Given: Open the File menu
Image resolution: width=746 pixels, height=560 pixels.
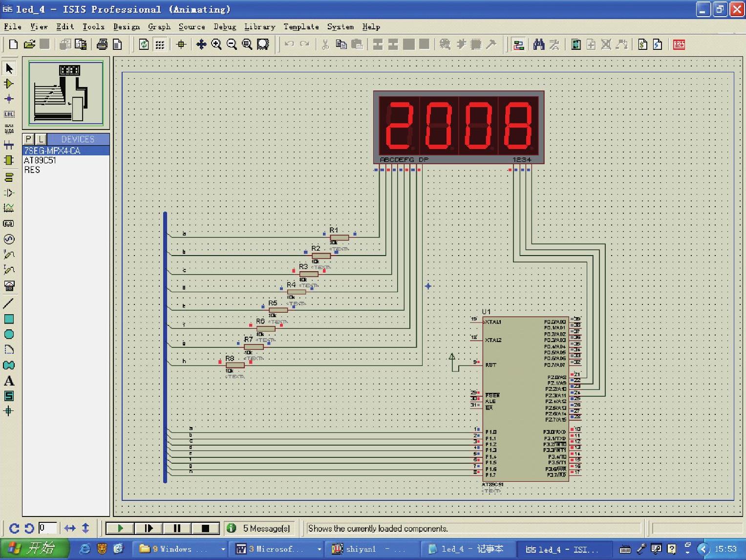Looking at the screenshot, I should click(13, 27).
